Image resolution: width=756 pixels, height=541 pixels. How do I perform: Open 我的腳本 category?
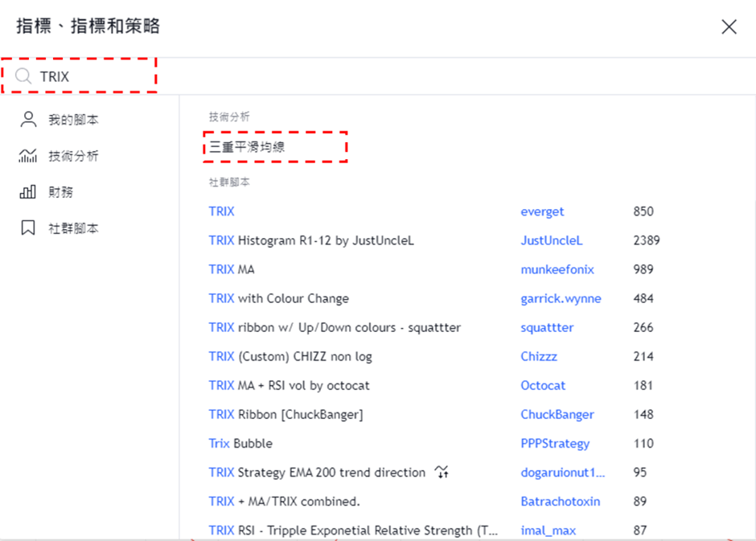tap(73, 120)
